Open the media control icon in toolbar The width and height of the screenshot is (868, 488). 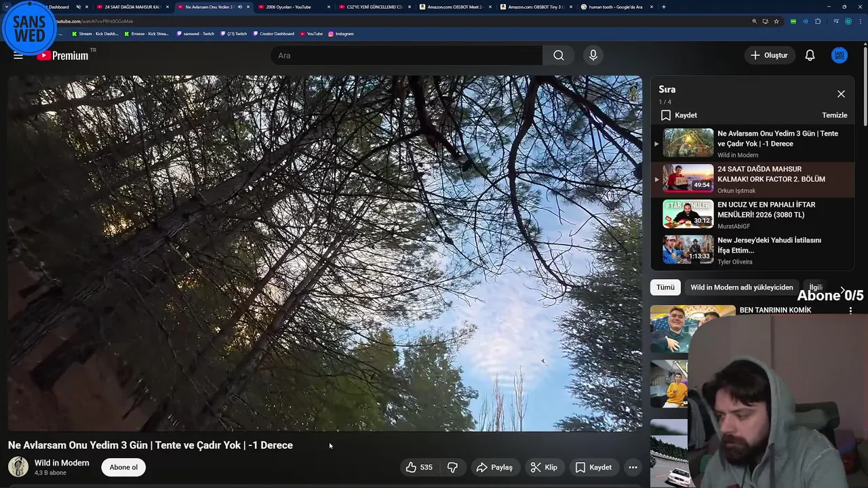836,21
